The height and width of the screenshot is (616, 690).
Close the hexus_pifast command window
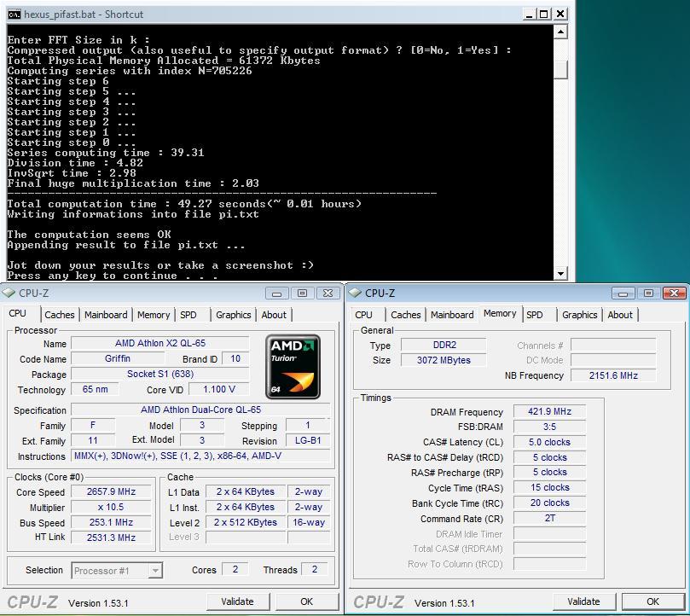coord(560,15)
